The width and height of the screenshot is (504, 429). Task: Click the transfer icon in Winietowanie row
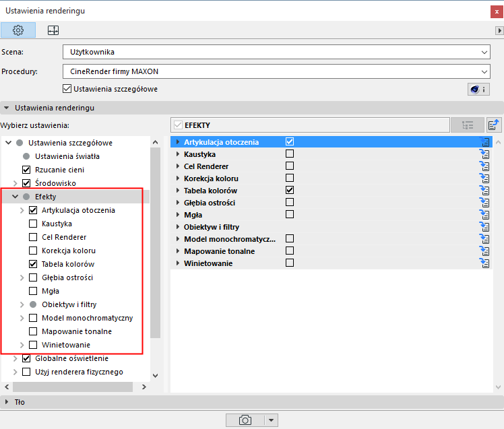484,263
